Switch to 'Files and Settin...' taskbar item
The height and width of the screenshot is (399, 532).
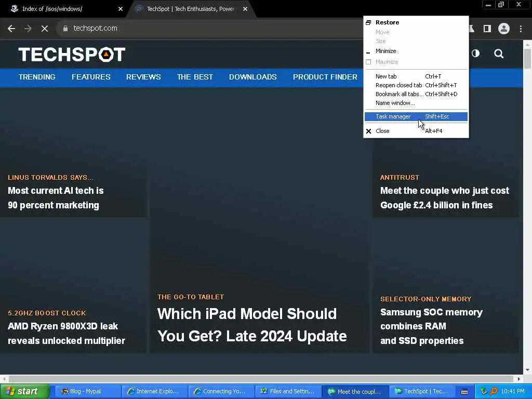pyautogui.click(x=288, y=392)
